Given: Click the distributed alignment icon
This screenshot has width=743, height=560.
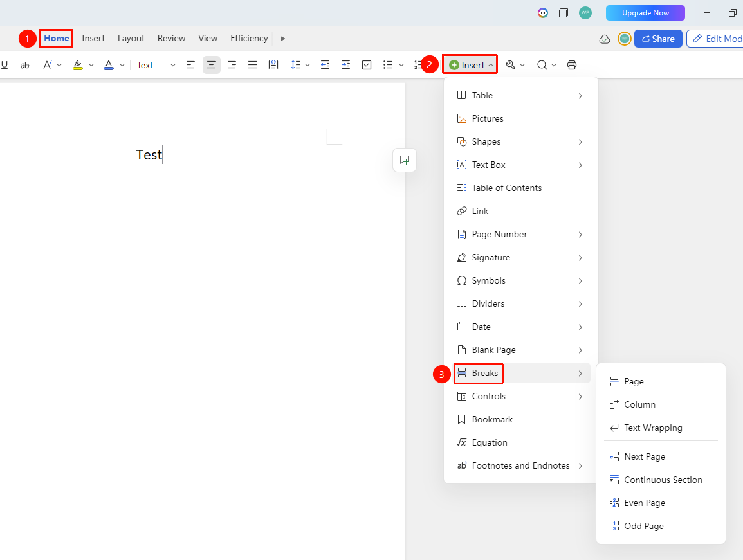Looking at the screenshot, I should point(273,65).
